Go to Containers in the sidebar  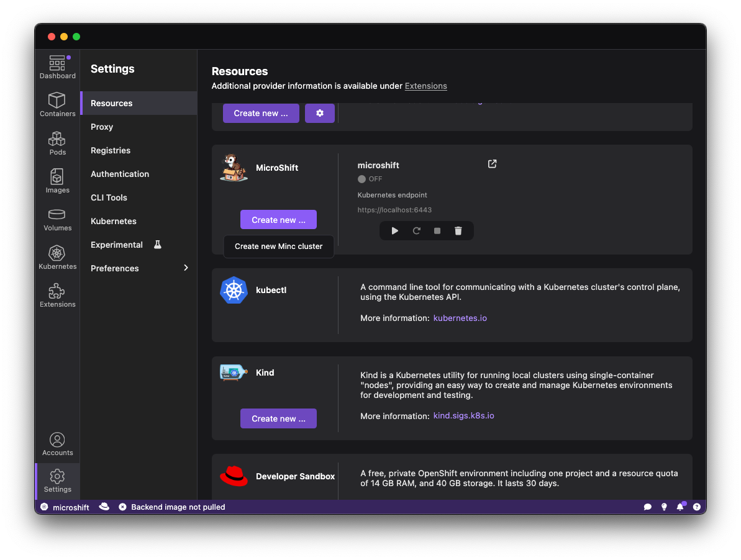click(57, 104)
